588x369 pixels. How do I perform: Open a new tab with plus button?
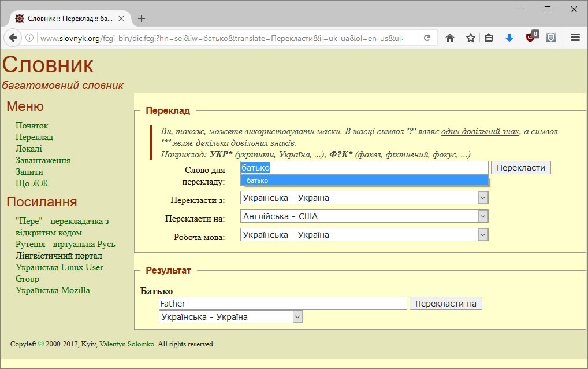(142, 19)
